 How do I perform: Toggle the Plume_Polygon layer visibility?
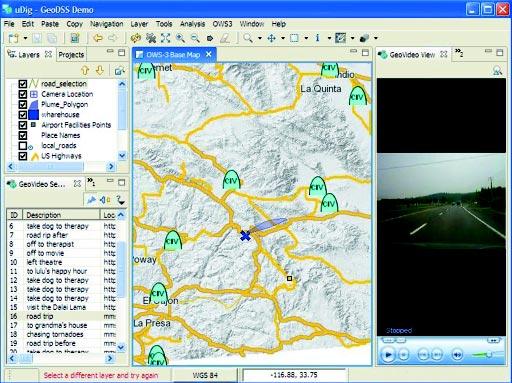point(23,104)
